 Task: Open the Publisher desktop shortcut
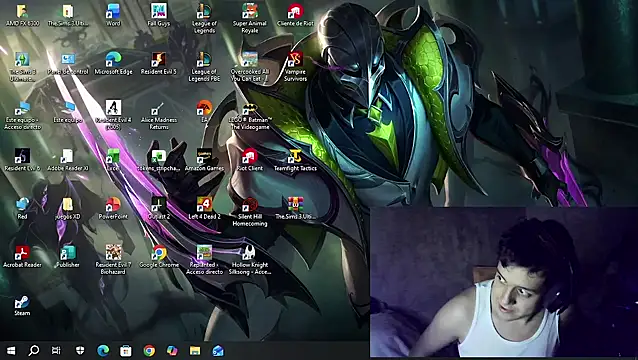point(68,256)
